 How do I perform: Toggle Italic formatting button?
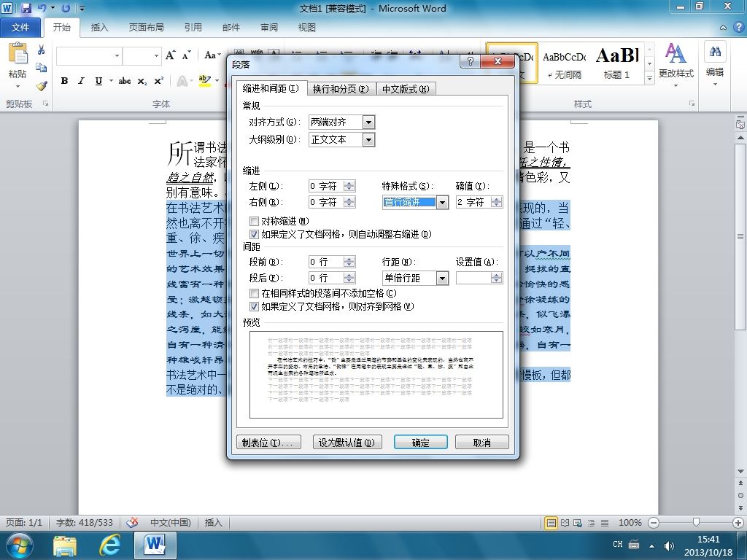(81, 81)
